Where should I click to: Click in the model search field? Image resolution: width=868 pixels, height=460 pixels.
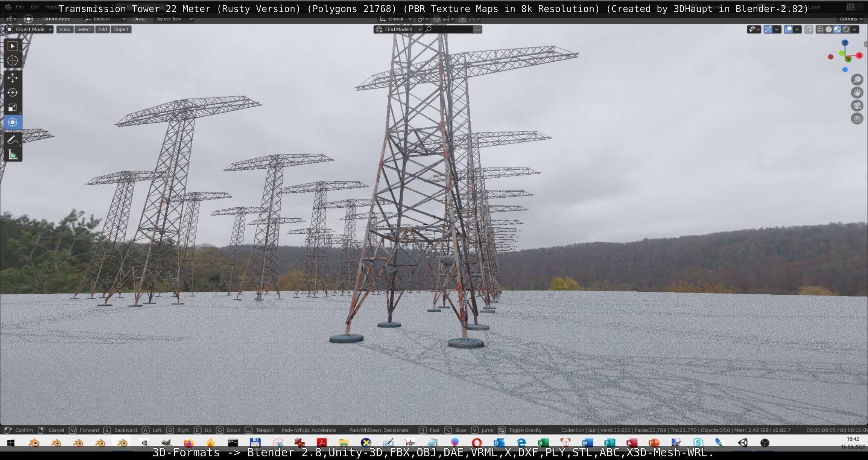448,29
